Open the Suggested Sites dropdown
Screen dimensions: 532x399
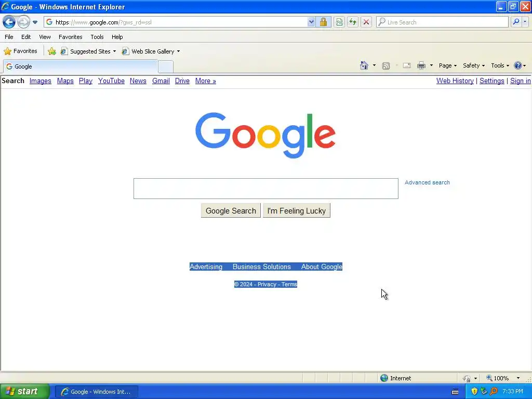pos(88,51)
